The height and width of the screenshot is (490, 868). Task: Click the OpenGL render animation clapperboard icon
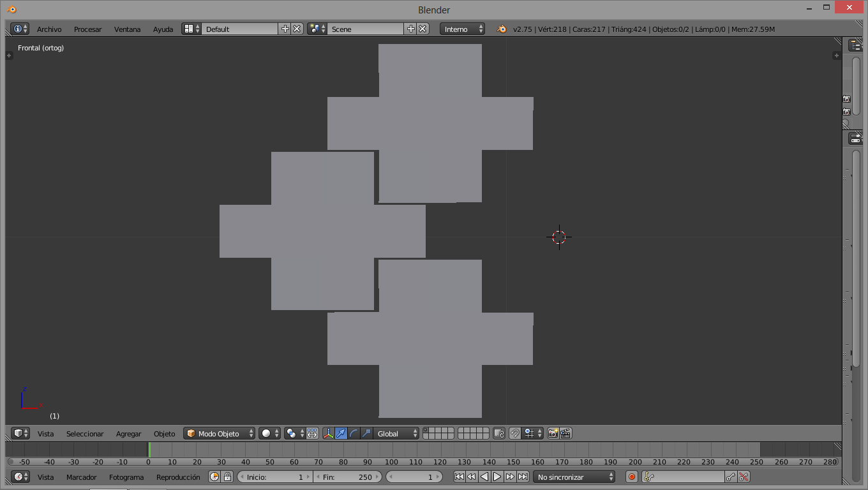(565, 433)
